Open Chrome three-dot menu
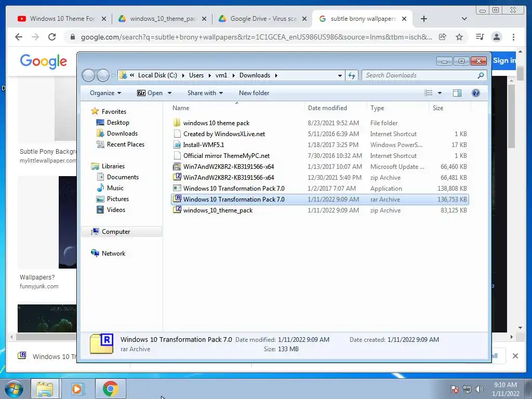Image resolution: width=532 pixels, height=399 pixels. tap(513, 37)
